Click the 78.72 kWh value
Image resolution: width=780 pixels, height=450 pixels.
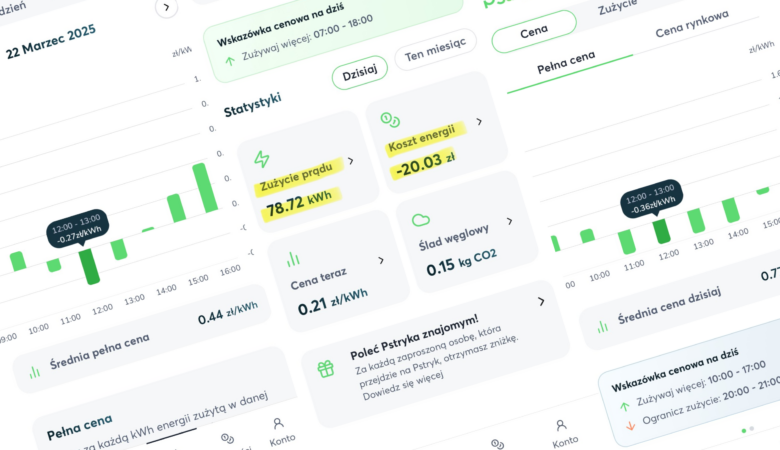[299, 203]
